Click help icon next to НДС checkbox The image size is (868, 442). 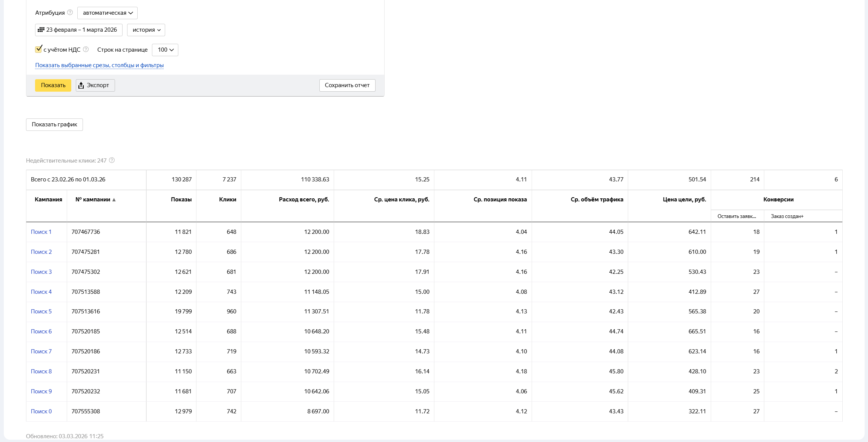click(86, 49)
